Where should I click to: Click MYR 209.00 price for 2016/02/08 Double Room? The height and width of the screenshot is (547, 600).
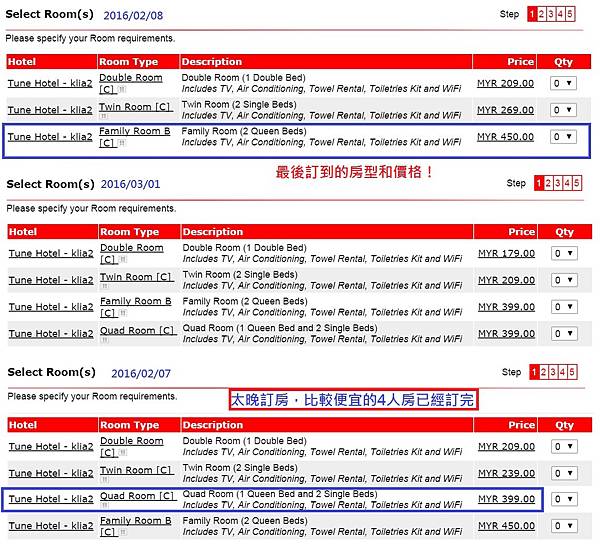505,83
